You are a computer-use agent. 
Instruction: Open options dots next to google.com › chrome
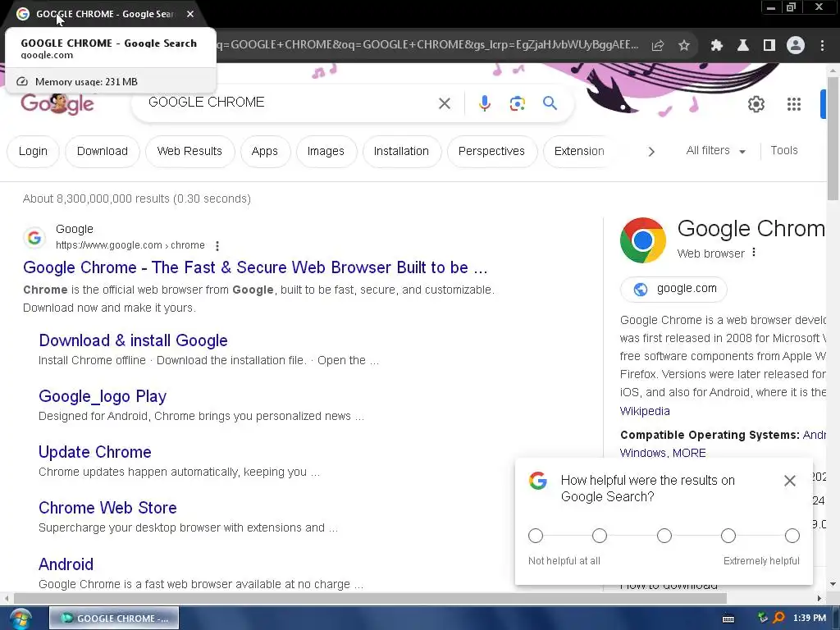(x=217, y=246)
